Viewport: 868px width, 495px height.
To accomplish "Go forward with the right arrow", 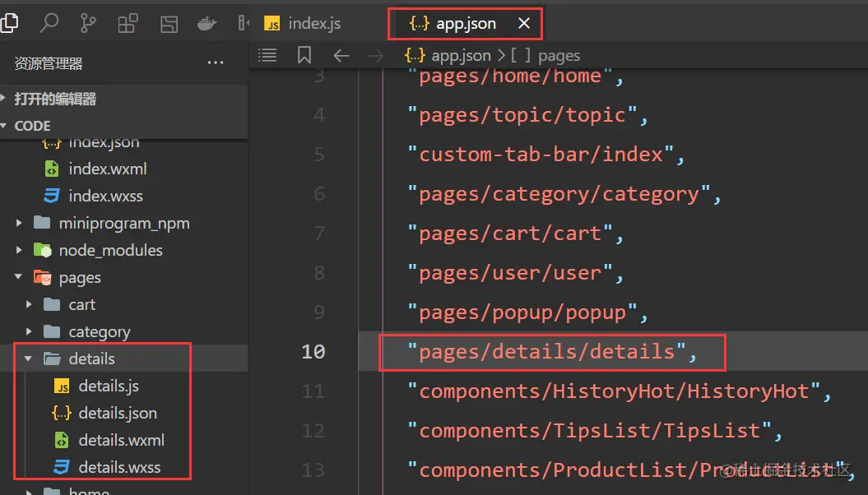I will click(376, 55).
